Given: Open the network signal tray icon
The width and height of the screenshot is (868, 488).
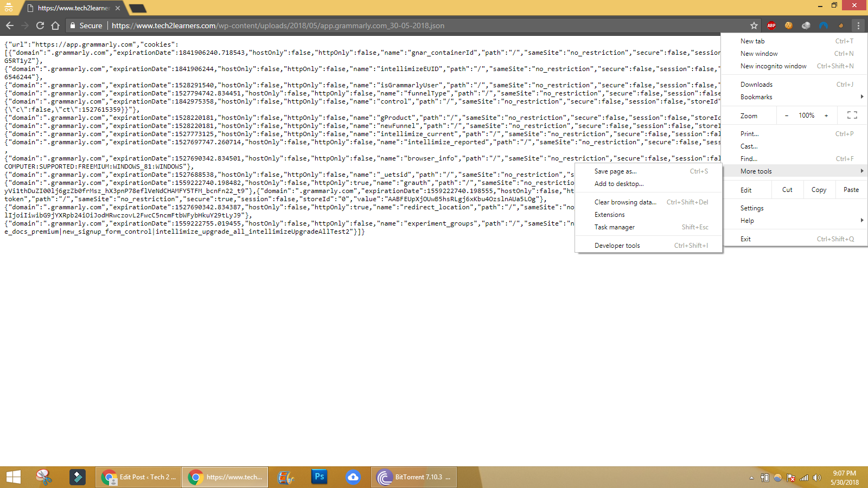Looking at the screenshot, I should pyautogui.click(x=804, y=478).
